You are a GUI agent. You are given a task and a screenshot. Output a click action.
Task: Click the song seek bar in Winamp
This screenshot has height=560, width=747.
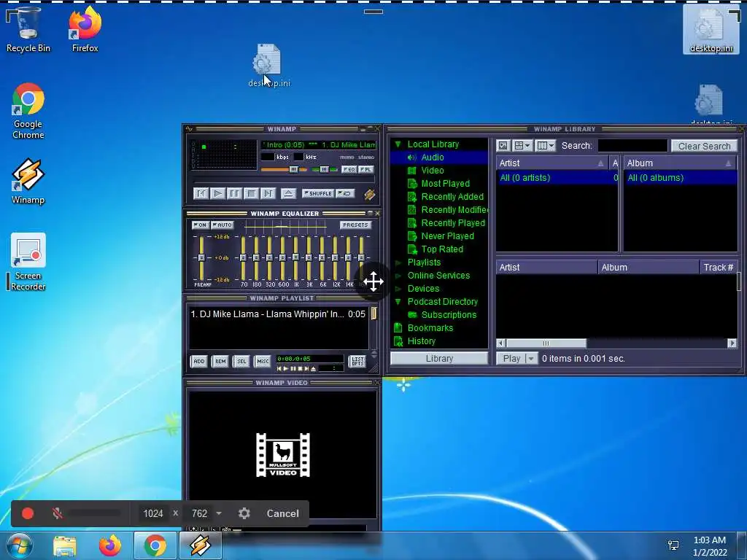(285, 181)
